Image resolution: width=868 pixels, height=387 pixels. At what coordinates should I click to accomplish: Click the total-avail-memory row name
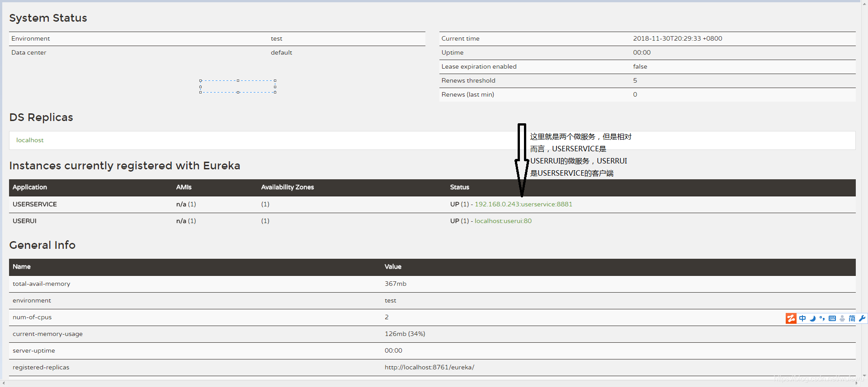42,284
